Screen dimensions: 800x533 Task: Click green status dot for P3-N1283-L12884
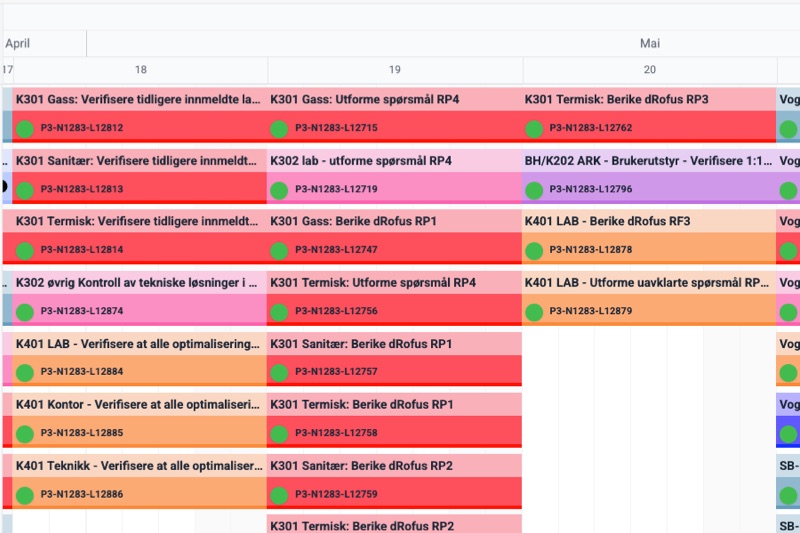[24, 373]
